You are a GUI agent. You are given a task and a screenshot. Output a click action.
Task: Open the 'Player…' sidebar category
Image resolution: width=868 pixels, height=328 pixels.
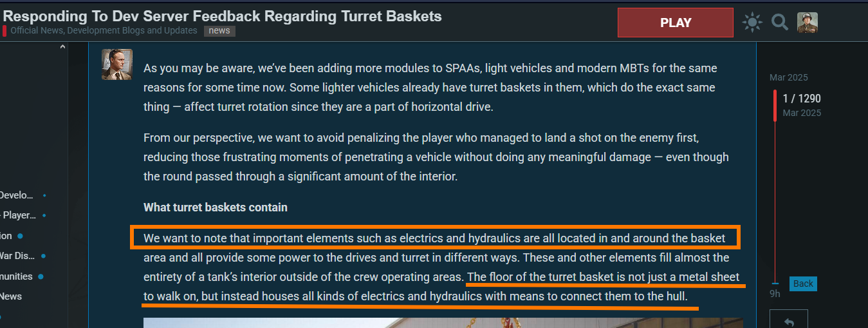pos(18,215)
